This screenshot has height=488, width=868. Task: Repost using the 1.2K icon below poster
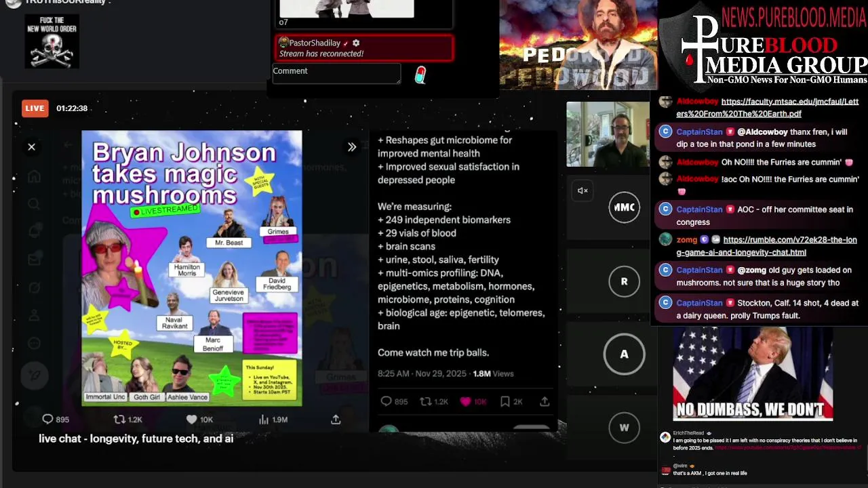(127, 420)
